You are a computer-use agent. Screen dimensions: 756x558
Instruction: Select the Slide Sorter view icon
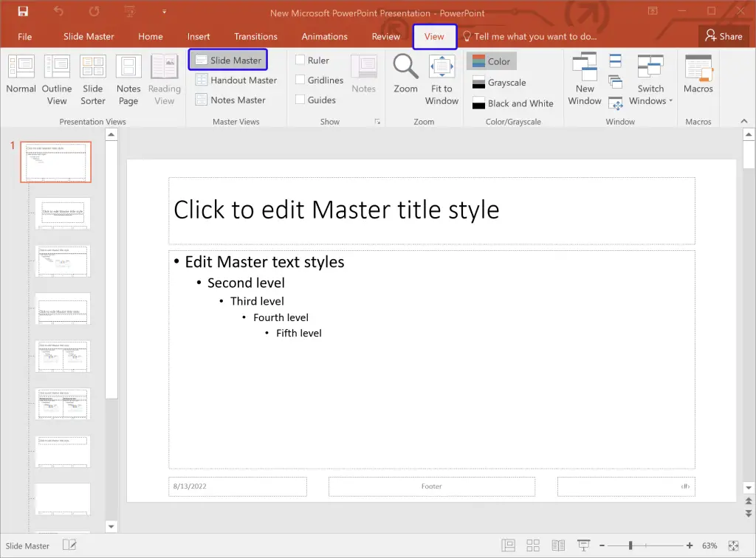coord(92,77)
